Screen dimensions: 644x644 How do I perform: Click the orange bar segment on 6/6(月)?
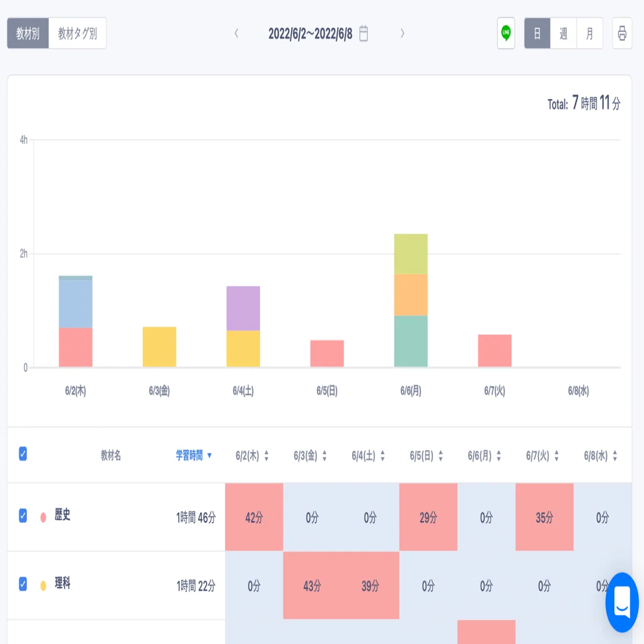411,295
